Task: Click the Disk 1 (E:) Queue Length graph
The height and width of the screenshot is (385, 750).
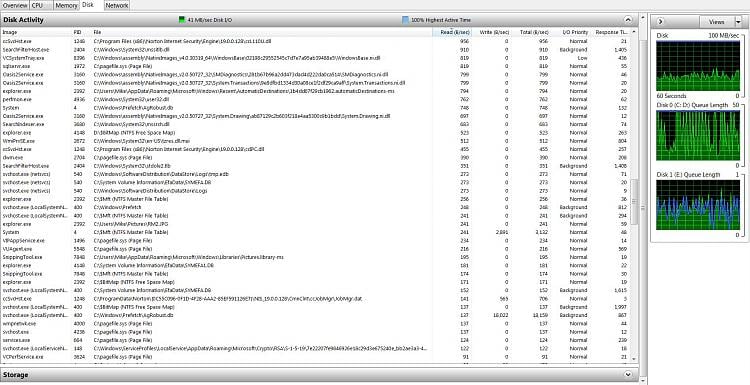Action: tap(698, 205)
